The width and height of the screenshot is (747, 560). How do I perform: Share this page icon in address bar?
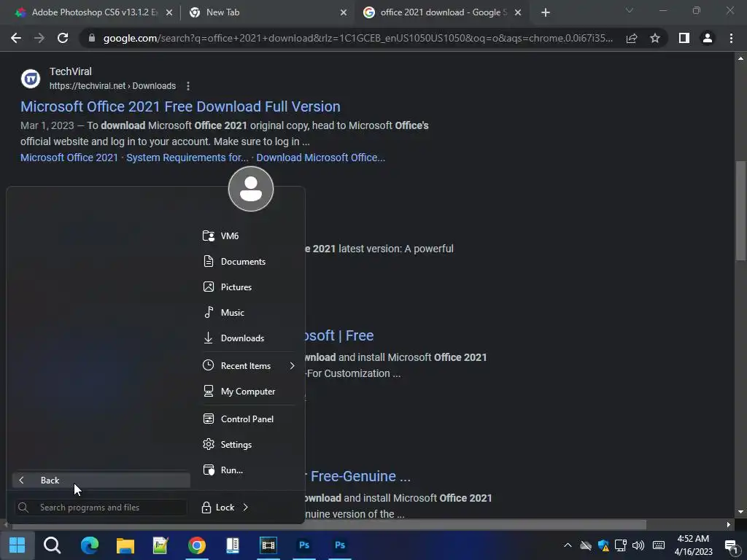click(632, 38)
